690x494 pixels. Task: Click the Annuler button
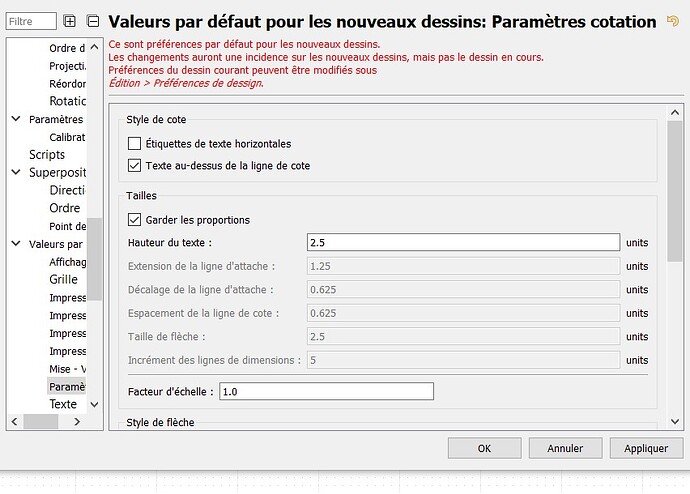click(x=565, y=448)
